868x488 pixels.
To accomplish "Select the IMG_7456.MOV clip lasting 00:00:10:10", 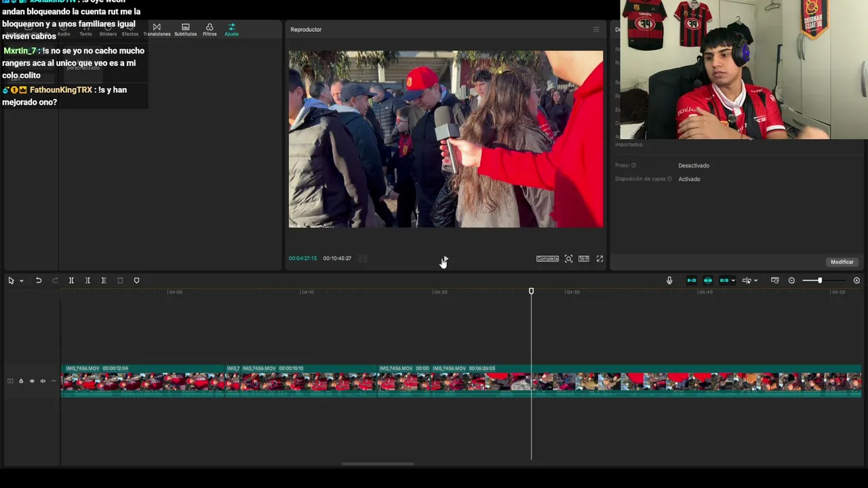I will coord(309,381).
